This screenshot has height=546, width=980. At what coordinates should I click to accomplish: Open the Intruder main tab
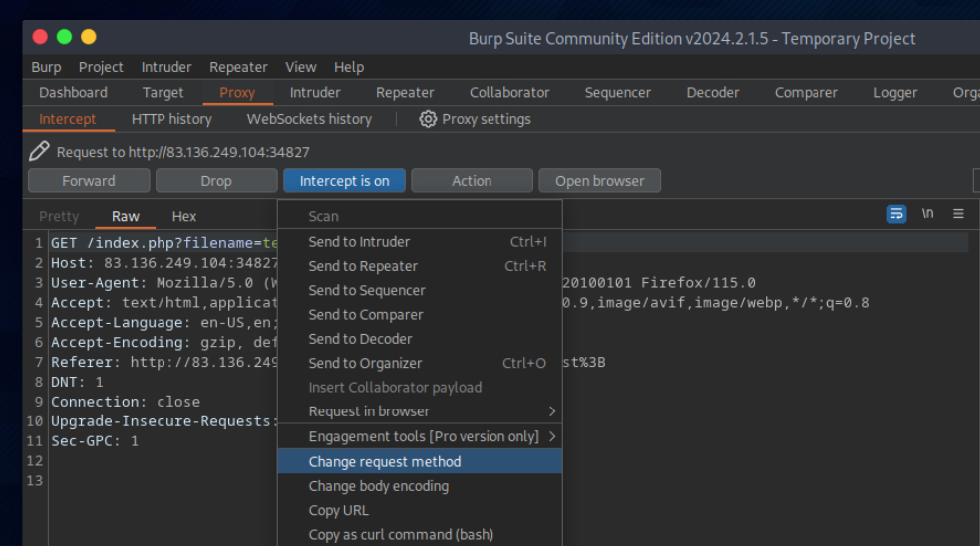click(x=314, y=92)
